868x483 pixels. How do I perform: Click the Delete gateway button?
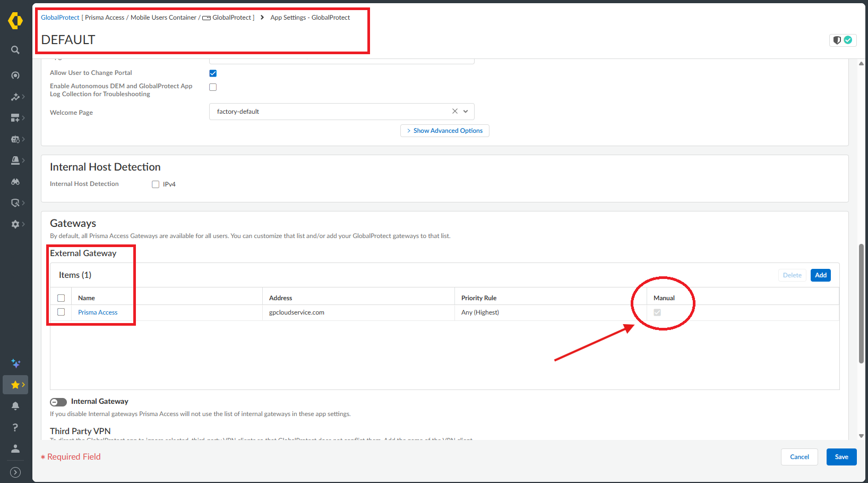(792, 275)
